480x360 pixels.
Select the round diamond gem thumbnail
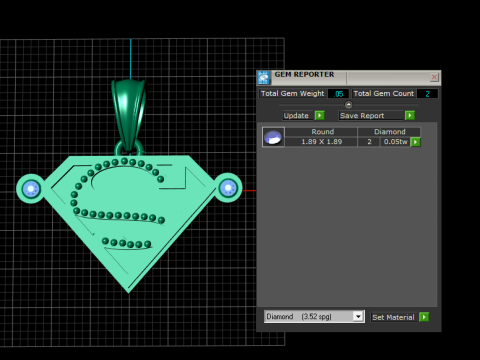coord(273,137)
